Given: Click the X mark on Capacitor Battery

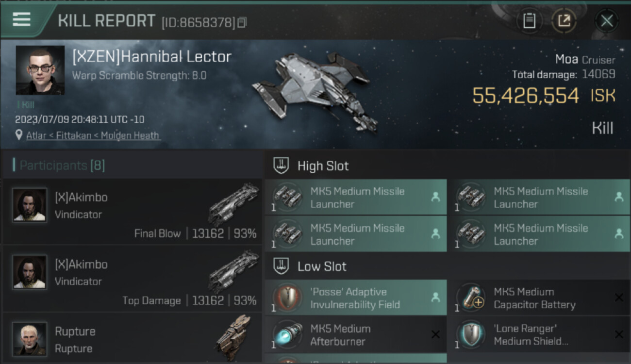Looking at the screenshot, I should coord(619,298).
